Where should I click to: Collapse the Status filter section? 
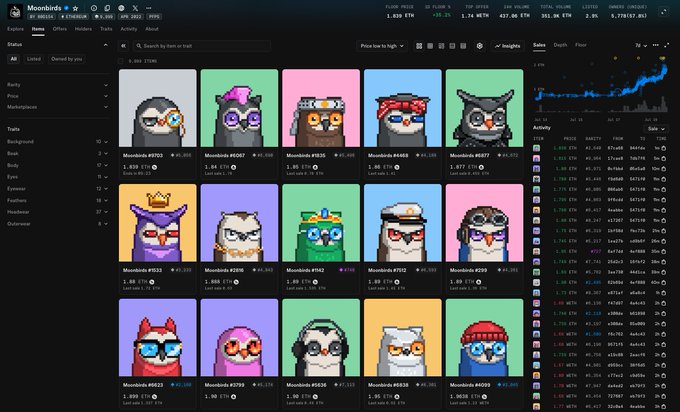pos(105,45)
